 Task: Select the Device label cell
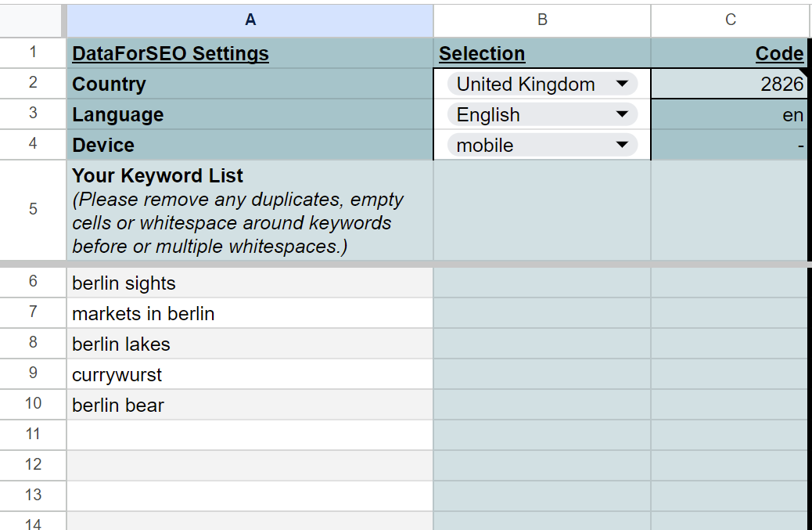click(x=250, y=145)
